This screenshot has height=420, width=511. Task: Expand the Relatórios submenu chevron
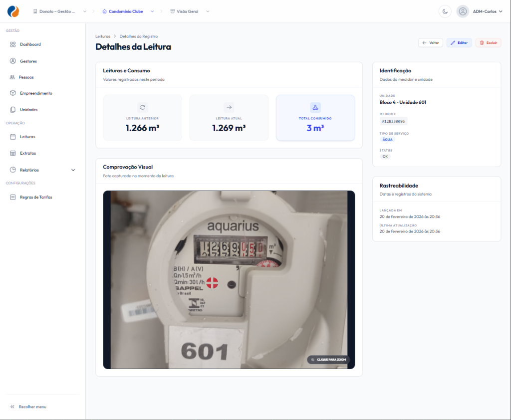(73, 170)
